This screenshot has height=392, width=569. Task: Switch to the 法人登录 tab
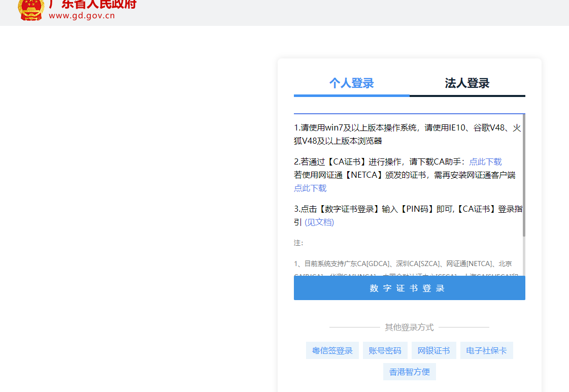(x=467, y=83)
